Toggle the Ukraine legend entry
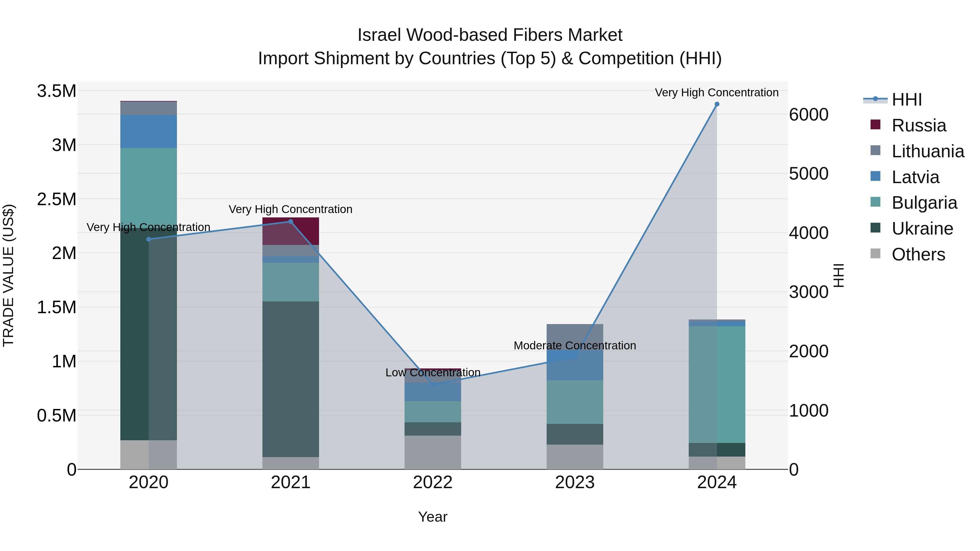Viewport: 980px width, 551px height. (x=911, y=229)
